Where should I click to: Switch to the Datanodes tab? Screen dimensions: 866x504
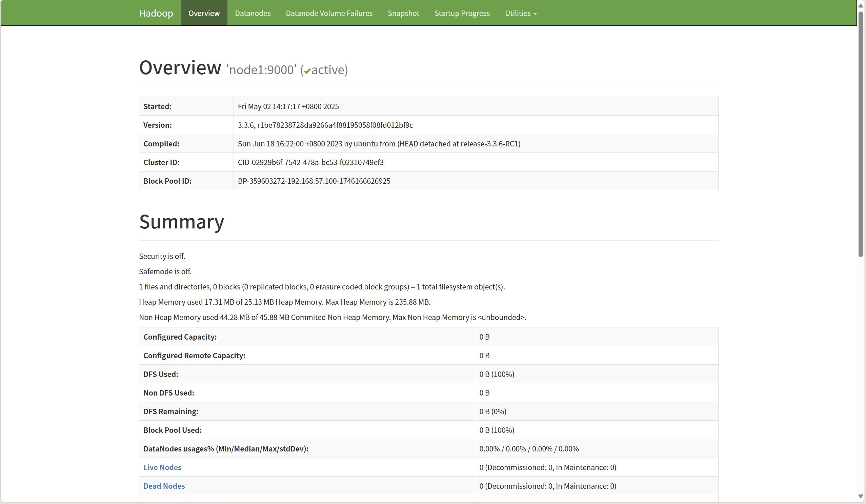pos(253,13)
